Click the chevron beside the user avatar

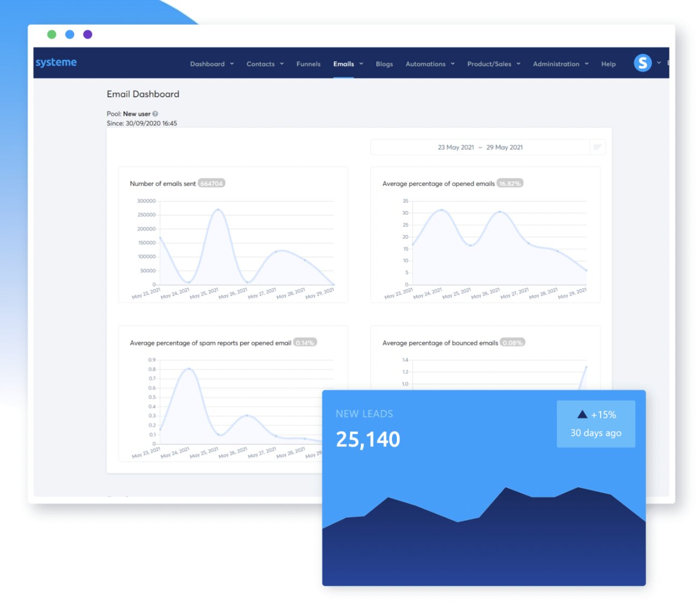659,63
